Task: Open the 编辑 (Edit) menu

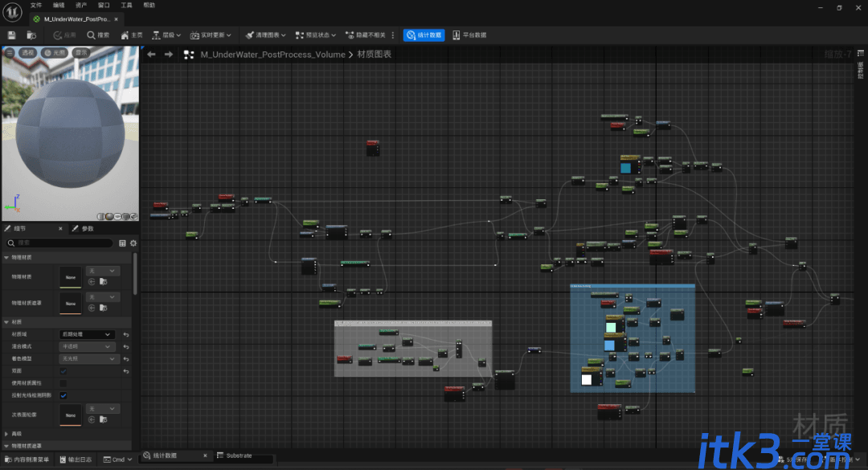Action: tap(59, 5)
